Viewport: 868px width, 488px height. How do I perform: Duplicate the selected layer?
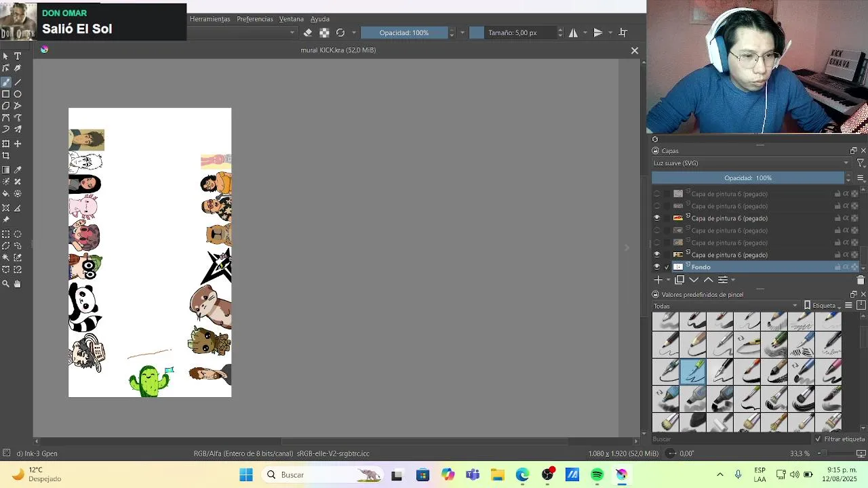tap(679, 280)
